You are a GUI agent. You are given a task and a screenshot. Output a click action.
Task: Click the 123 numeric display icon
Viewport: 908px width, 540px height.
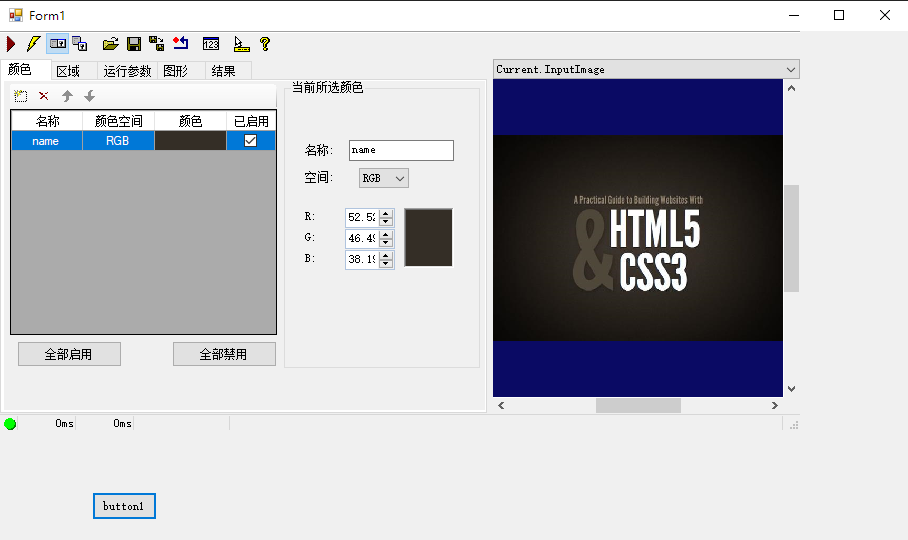click(x=211, y=44)
